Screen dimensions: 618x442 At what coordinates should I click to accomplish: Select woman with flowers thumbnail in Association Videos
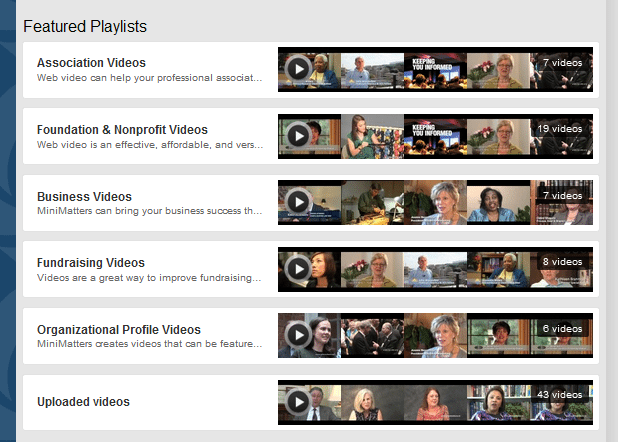coord(499,71)
